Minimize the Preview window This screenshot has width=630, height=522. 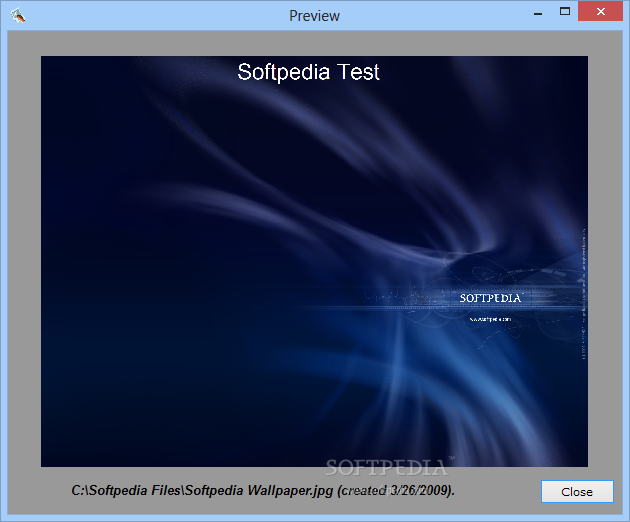click(538, 12)
